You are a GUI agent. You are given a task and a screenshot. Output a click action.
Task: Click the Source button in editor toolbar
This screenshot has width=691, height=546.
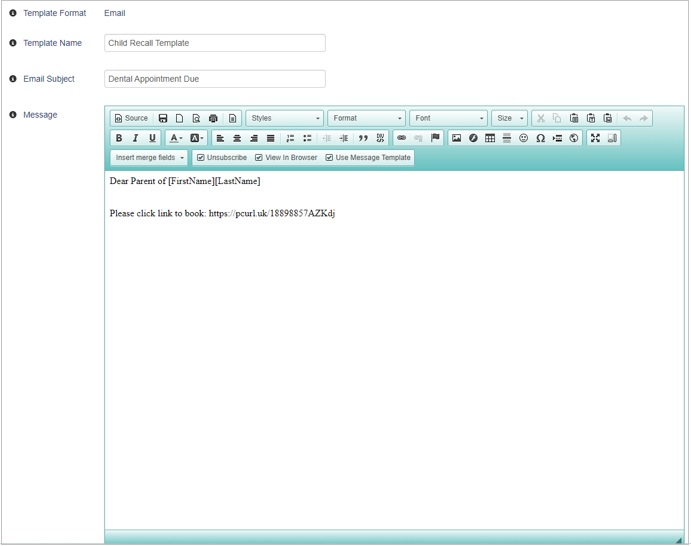[131, 118]
